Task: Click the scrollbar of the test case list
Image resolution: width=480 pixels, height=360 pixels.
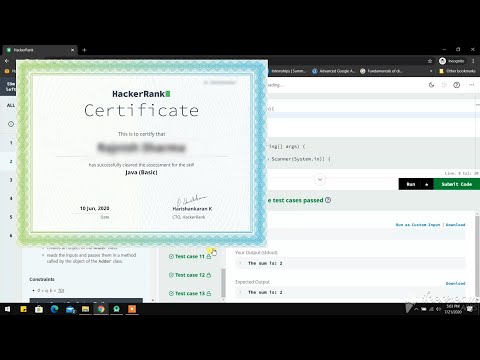Action: click(223, 283)
